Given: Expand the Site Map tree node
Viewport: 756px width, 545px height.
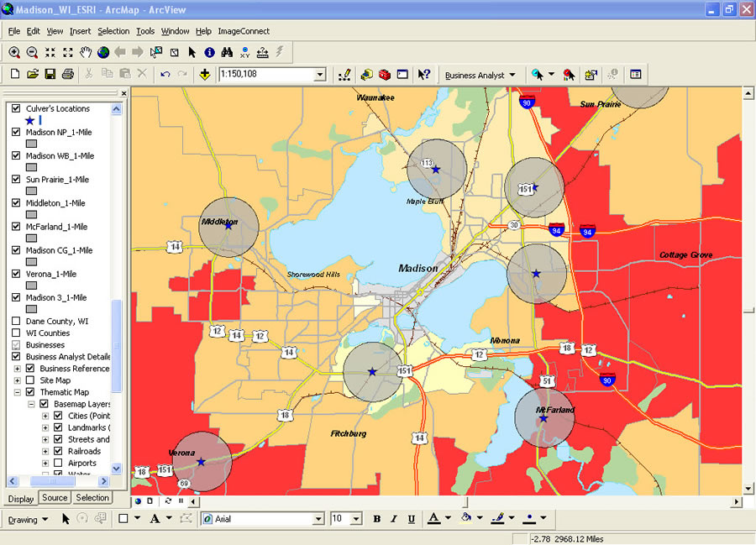Looking at the screenshot, I should point(18,380).
